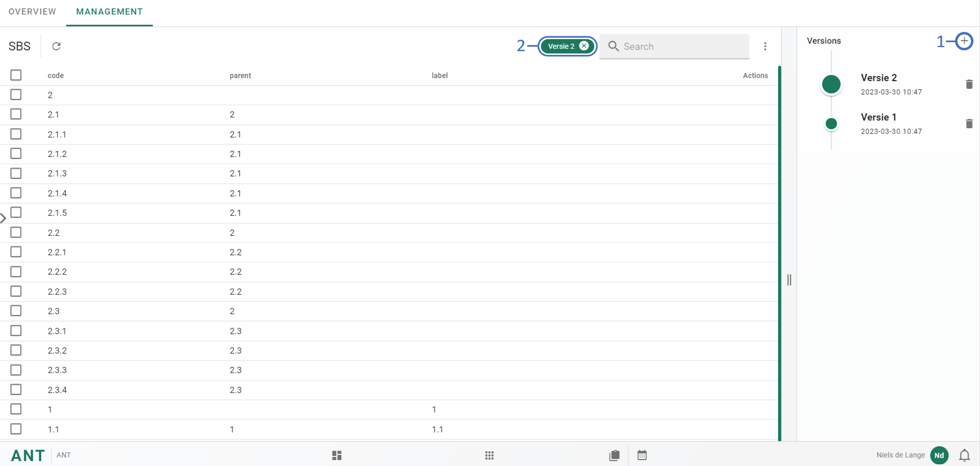Open the three-dot more options menu

[x=765, y=46]
